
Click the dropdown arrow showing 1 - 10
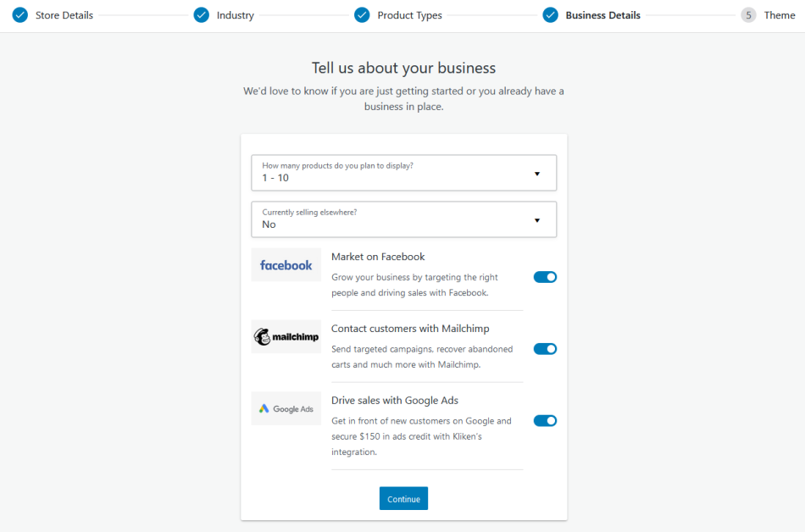pos(536,173)
